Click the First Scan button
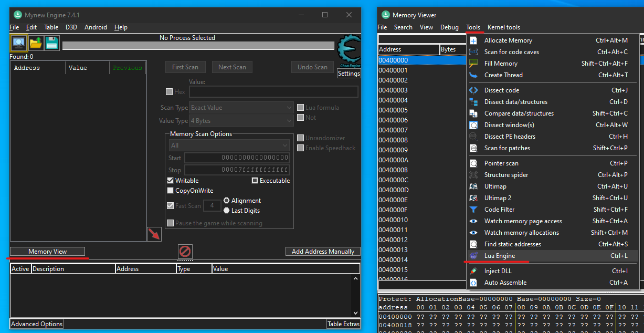The image size is (644, 333). pos(185,67)
